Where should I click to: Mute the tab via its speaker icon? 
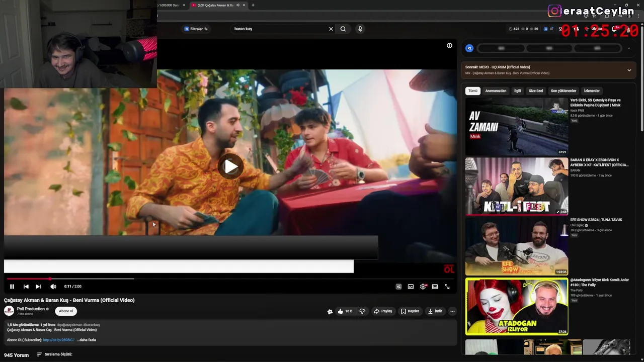coord(237,5)
